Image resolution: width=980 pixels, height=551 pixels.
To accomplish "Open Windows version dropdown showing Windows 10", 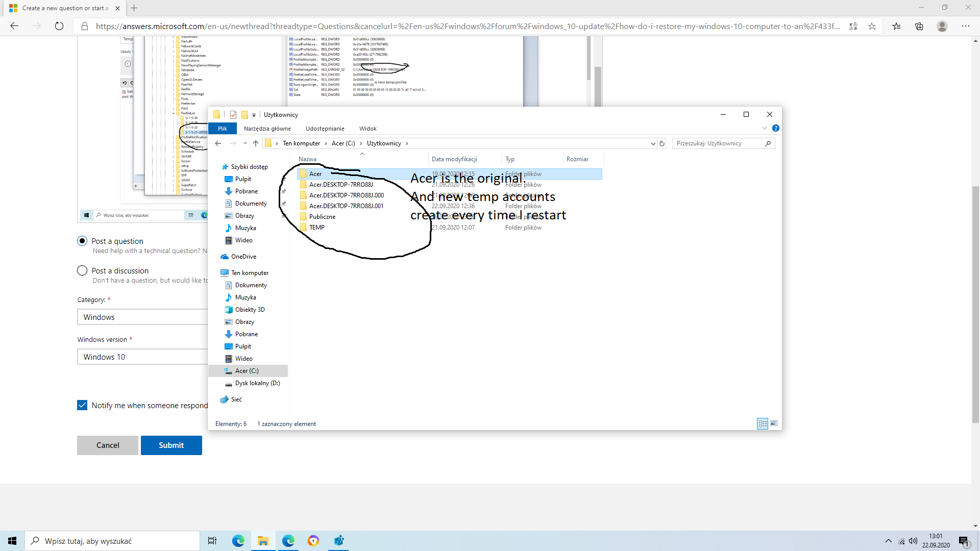I will (x=142, y=357).
